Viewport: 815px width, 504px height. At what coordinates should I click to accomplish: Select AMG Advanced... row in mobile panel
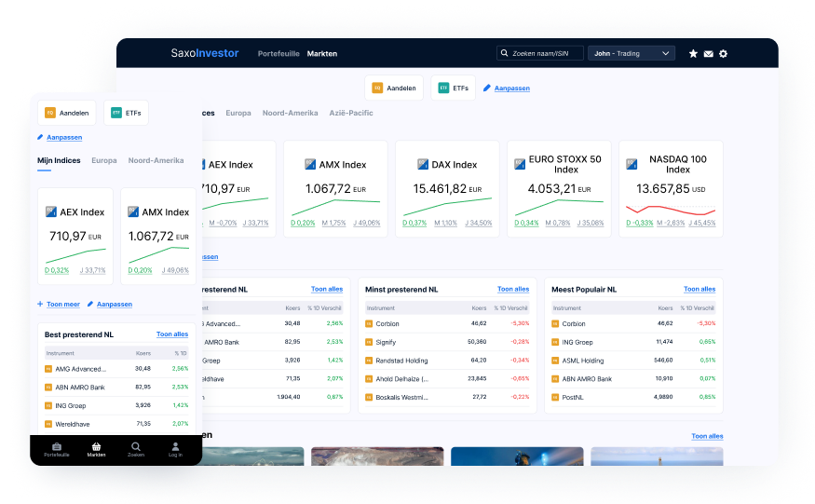pos(116,369)
